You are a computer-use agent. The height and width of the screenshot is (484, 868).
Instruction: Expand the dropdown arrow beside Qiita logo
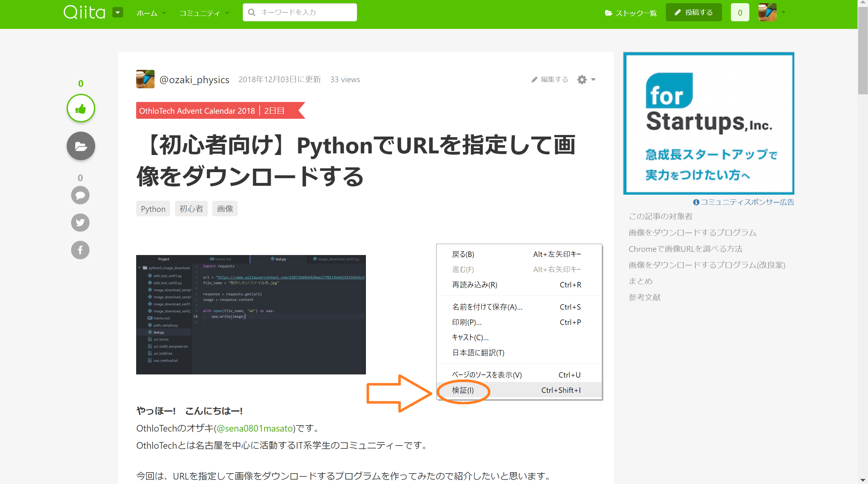pyautogui.click(x=118, y=12)
